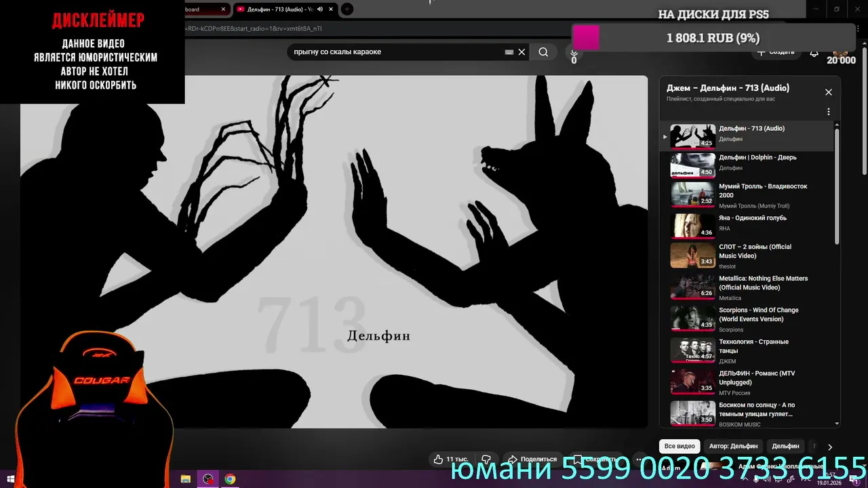Select the Дельфин filter chip
This screenshot has height=488, width=868.
(x=785, y=446)
